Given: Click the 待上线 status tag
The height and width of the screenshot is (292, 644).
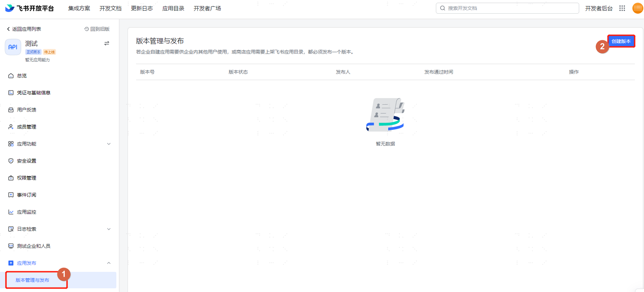Looking at the screenshot, I should tap(49, 52).
